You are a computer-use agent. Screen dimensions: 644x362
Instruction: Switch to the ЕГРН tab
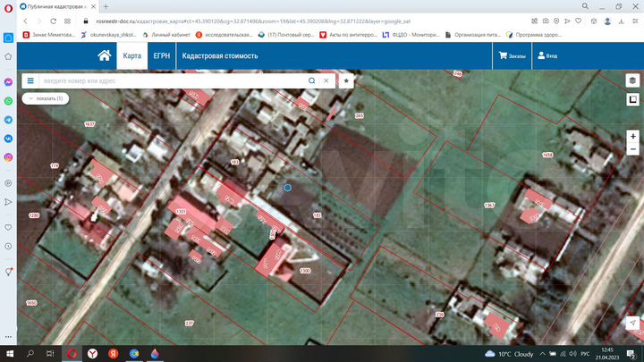tap(162, 55)
